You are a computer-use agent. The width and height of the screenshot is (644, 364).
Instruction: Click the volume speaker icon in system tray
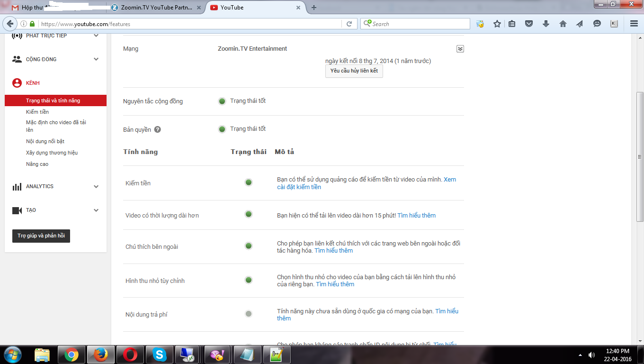591,355
